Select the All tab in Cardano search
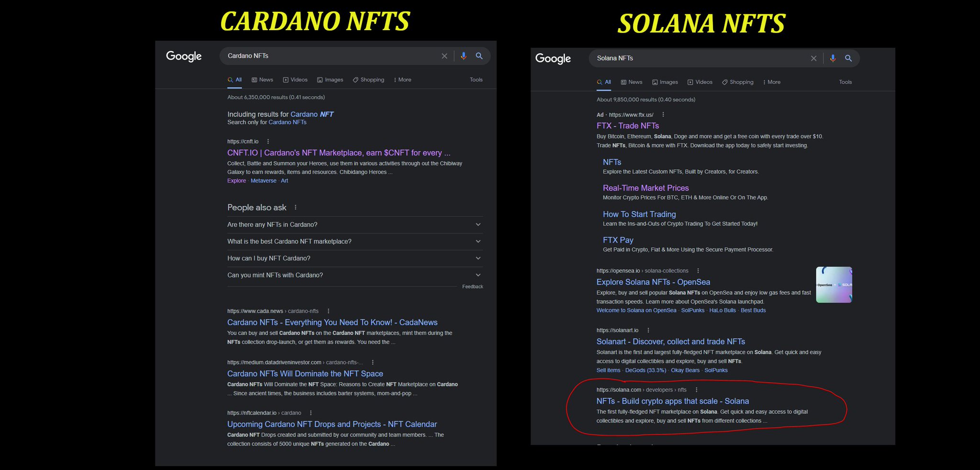The width and height of the screenshot is (980, 470). point(234,80)
